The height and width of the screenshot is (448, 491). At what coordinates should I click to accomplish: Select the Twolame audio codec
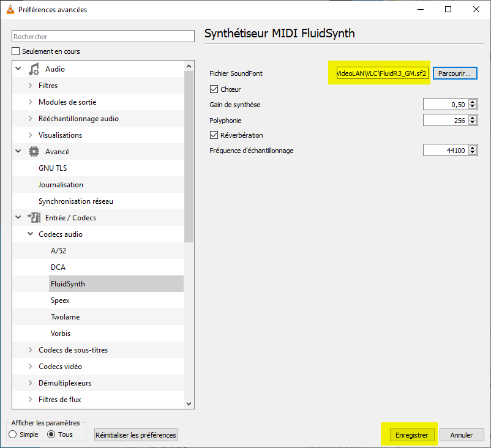(x=65, y=317)
